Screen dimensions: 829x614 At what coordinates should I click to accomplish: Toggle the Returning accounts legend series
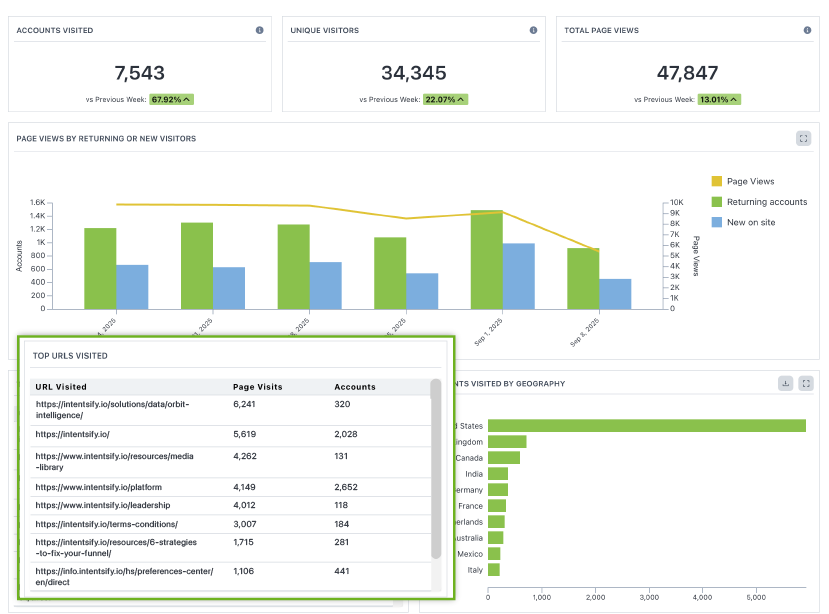tap(758, 202)
